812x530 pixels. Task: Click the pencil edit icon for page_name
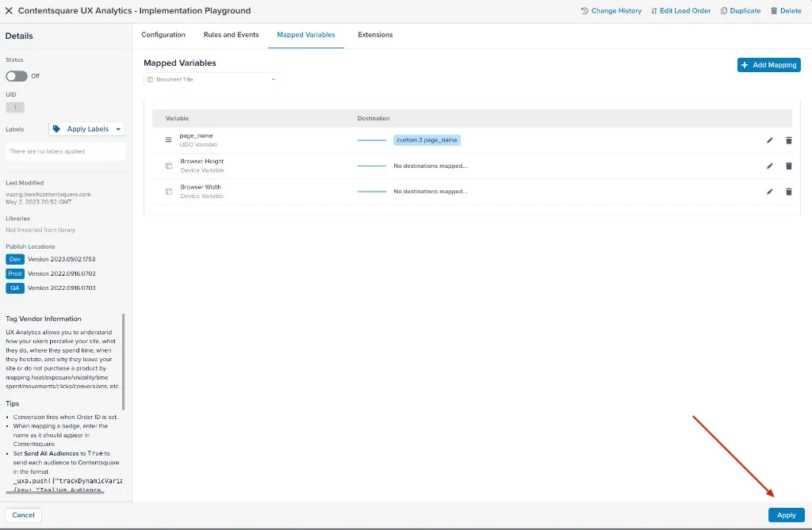[x=769, y=140]
